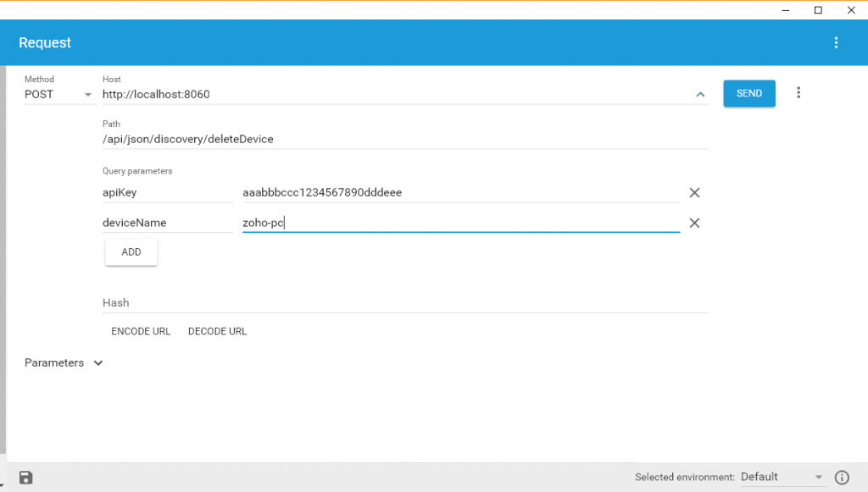The height and width of the screenshot is (492, 868).
Task: Maximize the application window
Action: pyautogui.click(x=818, y=10)
